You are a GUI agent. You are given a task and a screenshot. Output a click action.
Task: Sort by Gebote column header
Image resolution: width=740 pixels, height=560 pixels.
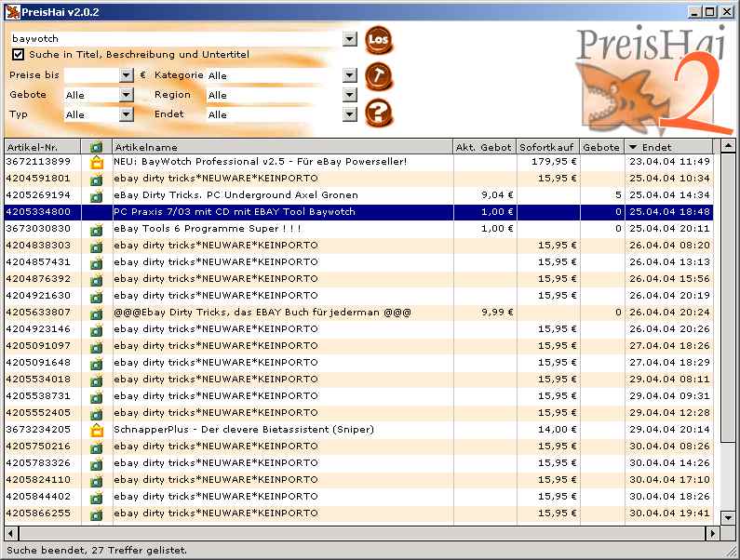coord(602,147)
